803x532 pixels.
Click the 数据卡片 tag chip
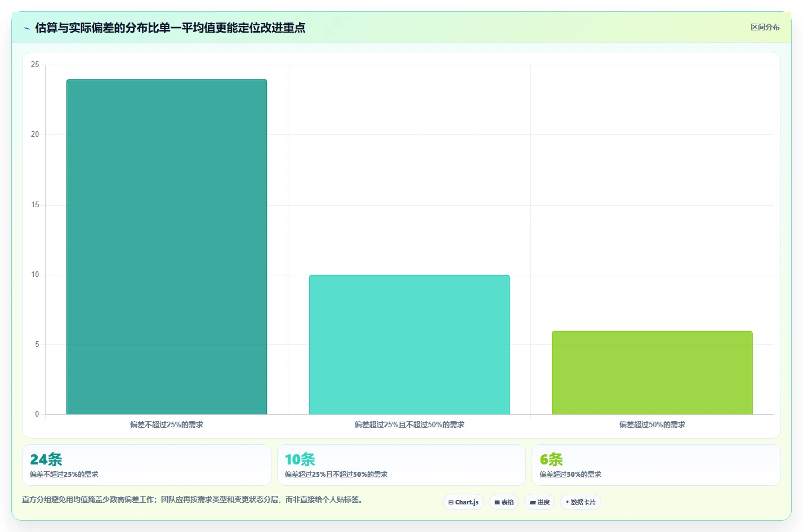click(x=580, y=502)
